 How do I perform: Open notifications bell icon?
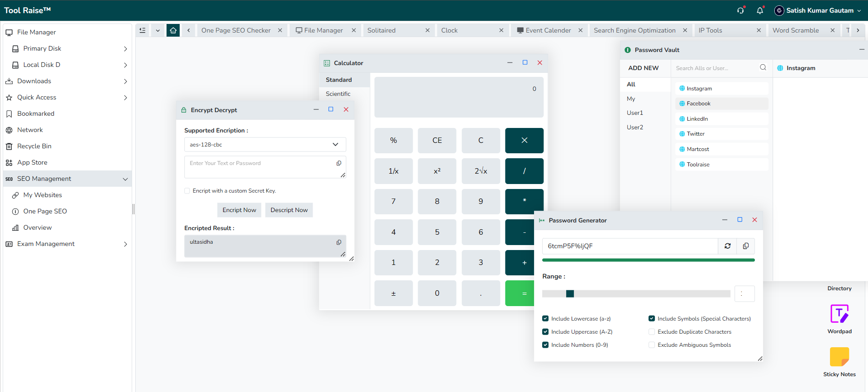coord(760,10)
